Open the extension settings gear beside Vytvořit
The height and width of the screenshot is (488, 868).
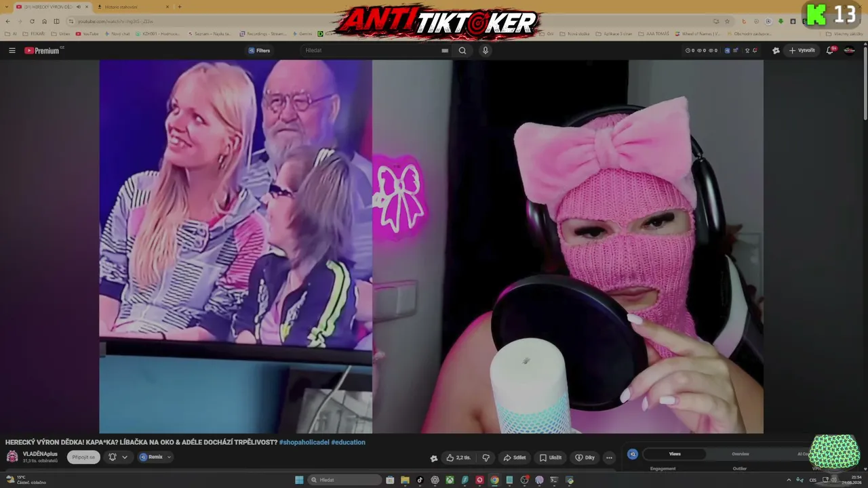(x=776, y=50)
